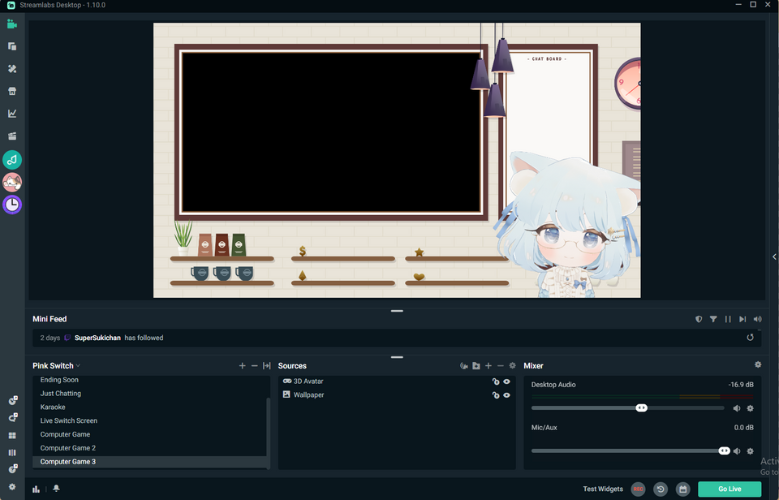
Task: Select the Just Chatting scene
Action: click(x=150, y=393)
